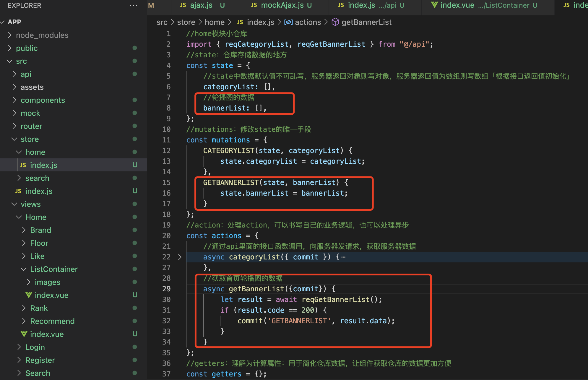Unfold the categoryList function at line 22
The width and height of the screenshot is (588, 380).
pos(180,257)
